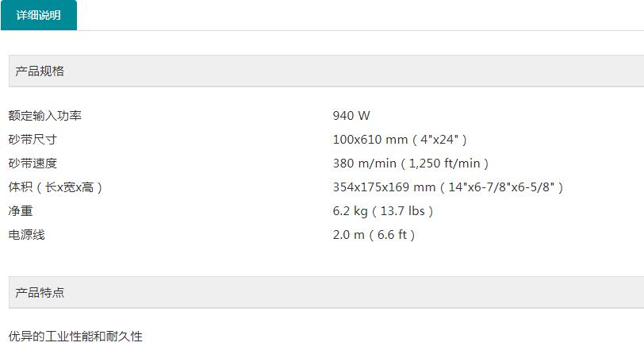Click the 1,250 ft/min speed value
The width and height of the screenshot is (644, 354).
click(444, 164)
